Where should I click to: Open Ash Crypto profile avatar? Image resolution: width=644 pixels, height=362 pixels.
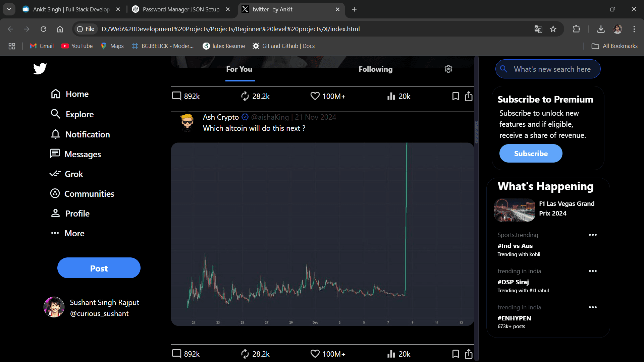(x=187, y=122)
